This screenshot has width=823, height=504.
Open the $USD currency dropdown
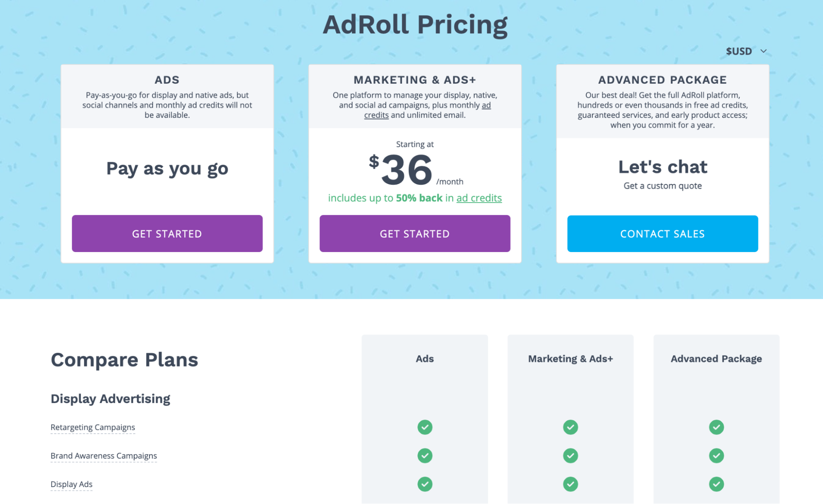[739, 51]
